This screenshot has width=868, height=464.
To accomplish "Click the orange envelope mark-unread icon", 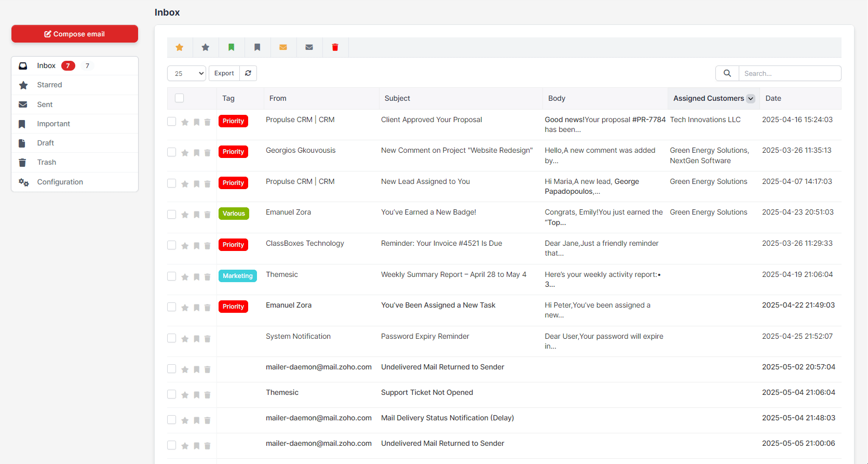I will (283, 47).
